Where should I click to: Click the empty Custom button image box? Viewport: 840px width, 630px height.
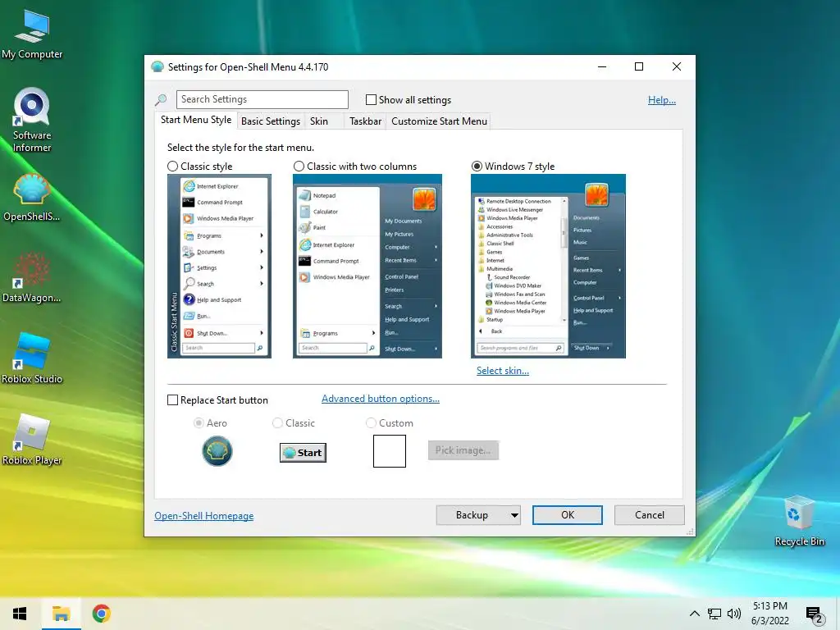pos(390,451)
